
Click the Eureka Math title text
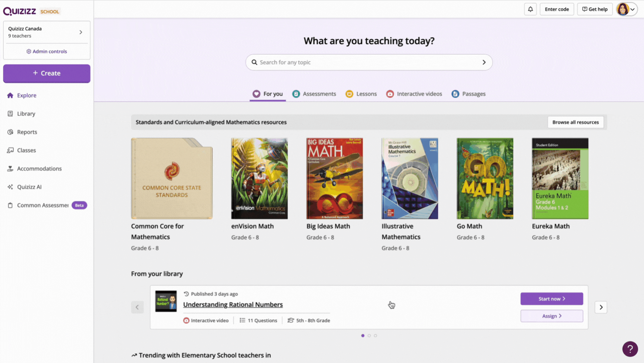[550, 226]
